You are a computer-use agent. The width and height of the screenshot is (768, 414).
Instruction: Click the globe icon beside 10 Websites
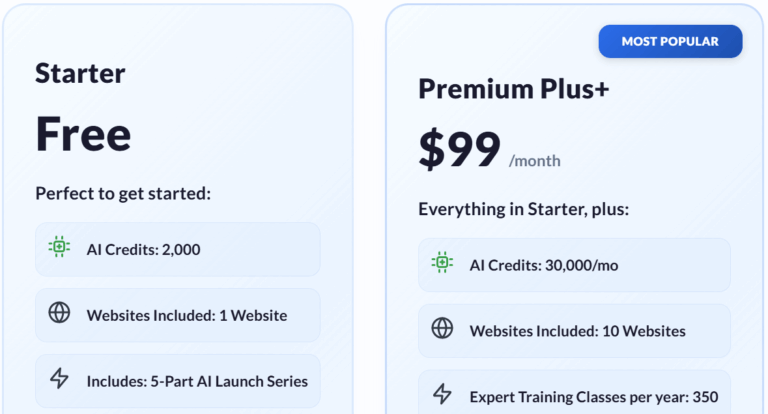click(x=442, y=329)
